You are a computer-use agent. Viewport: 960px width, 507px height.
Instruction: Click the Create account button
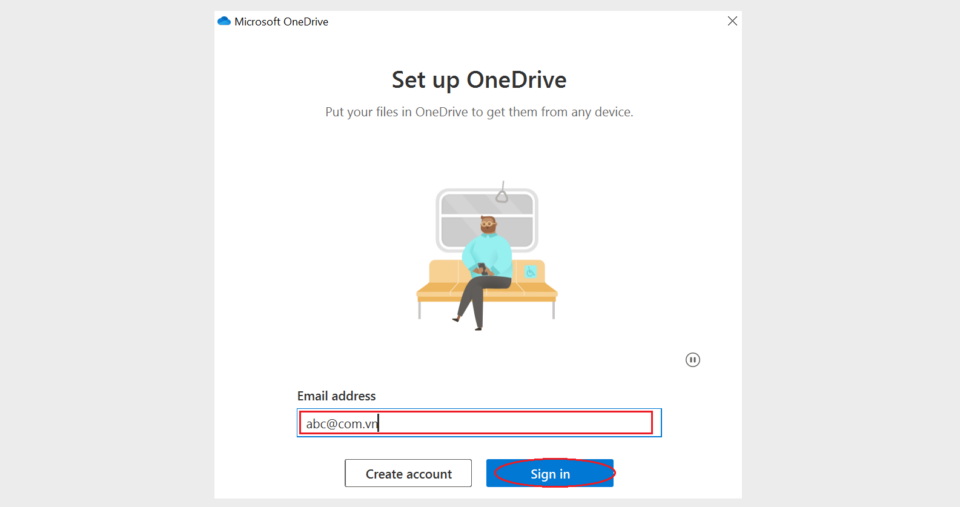tap(408, 473)
